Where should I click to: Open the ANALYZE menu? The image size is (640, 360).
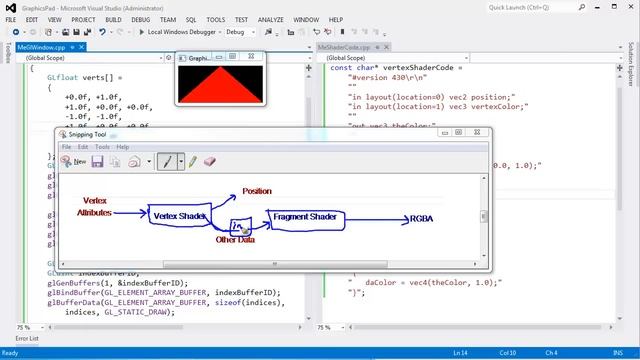point(271,20)
